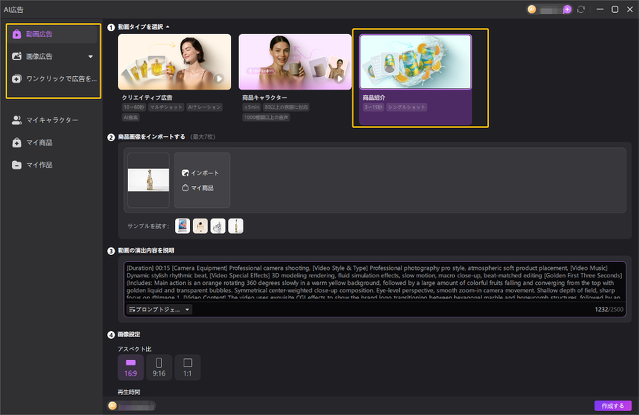The image size is (640, 415).
Task: Click the シングルショット tag under 商品紹介
Action: (x=407, y=107)
